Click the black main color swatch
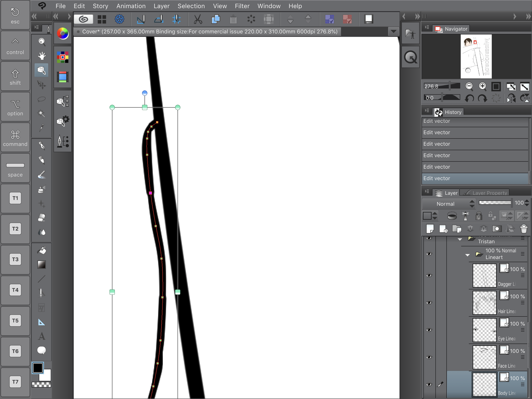This screenshot has width=532, height=399. [x=38, y=368]
